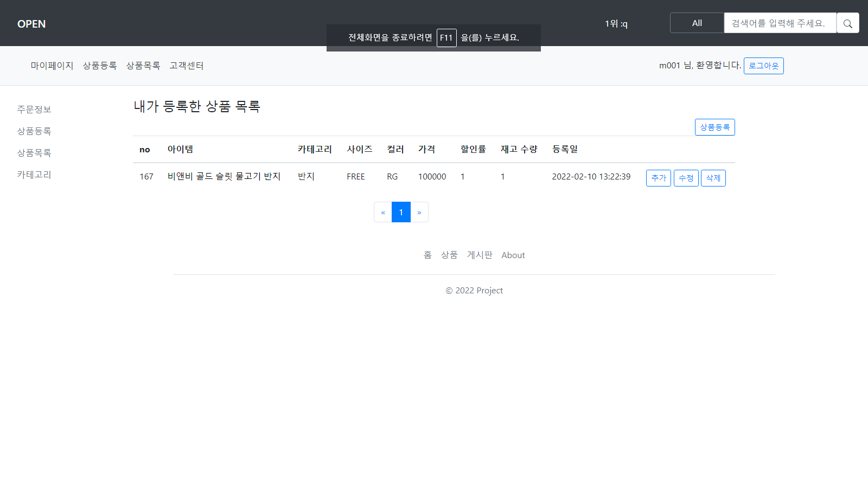Click inside the search input field
The image size is (868, 488).
[x=780, y=23]
